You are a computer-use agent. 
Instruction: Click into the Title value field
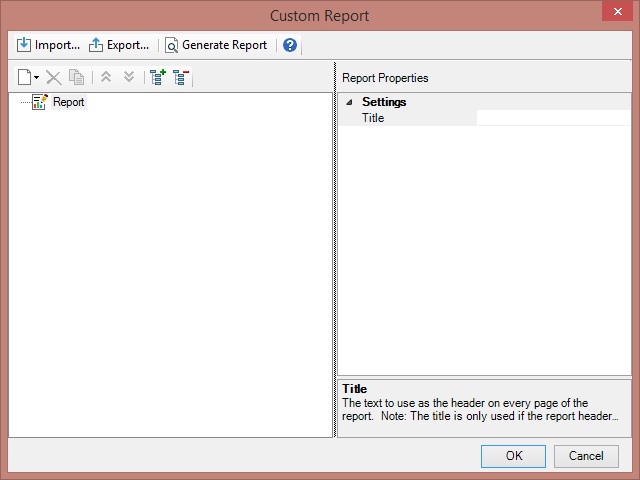tap(553, 118)
